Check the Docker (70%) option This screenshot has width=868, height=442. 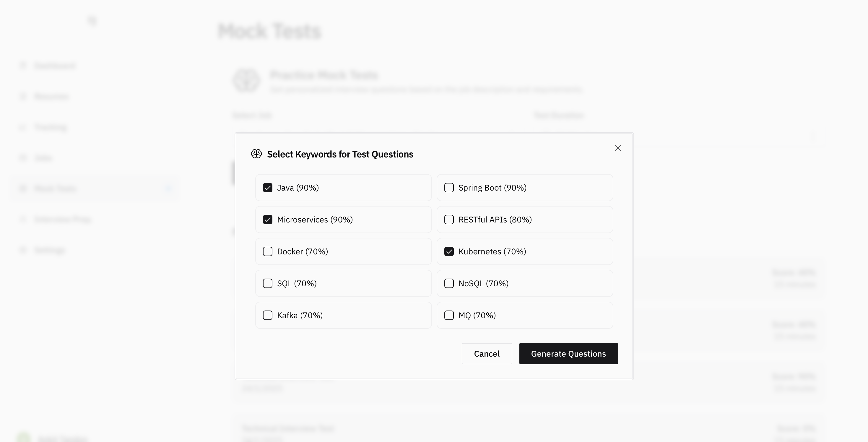[268, 252]
